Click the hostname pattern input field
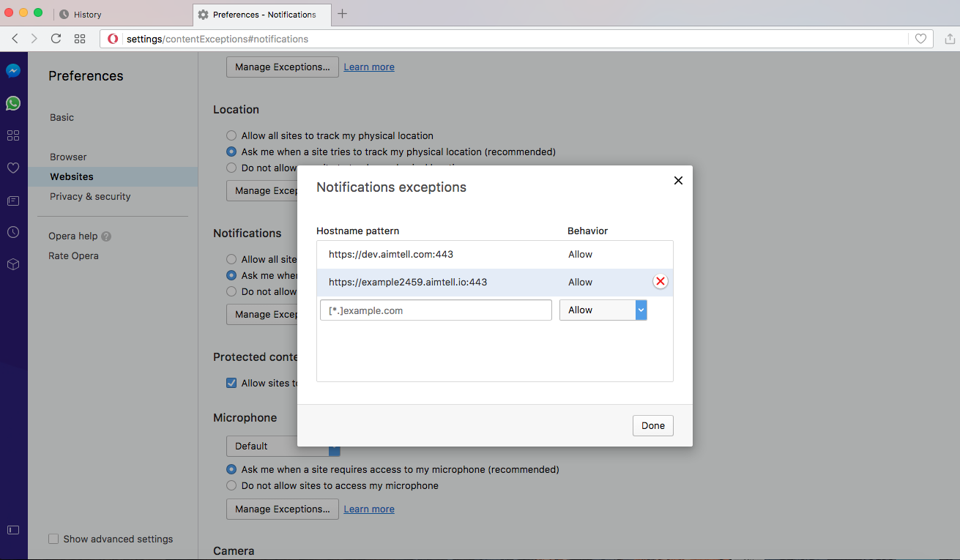The image size is (960, 560). (436, 310)
